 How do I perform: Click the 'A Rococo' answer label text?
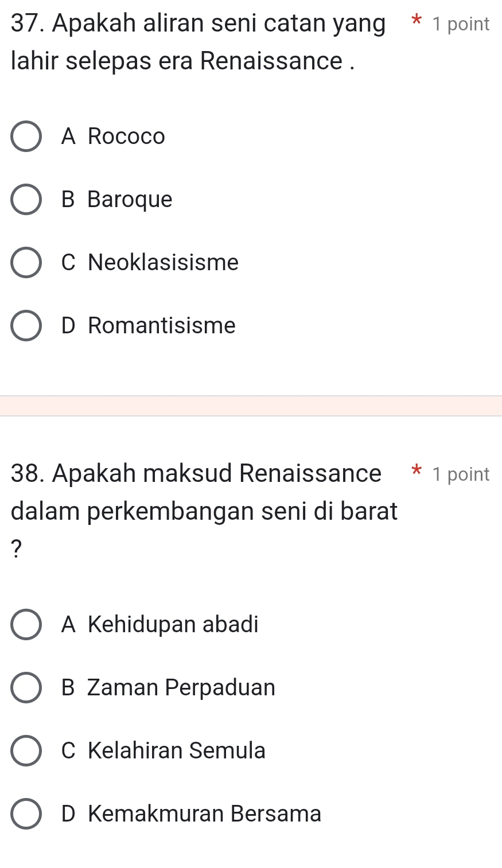click(x=114, y=137)
